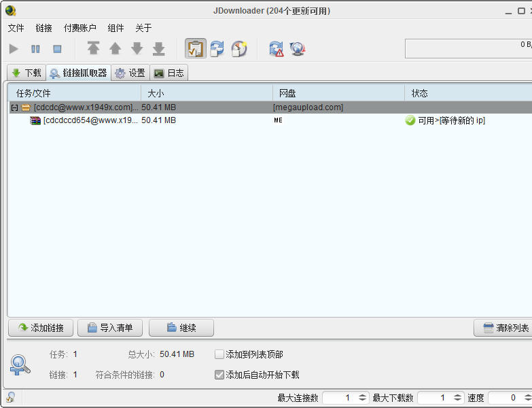The height and width of the screenshot is (408, 532).
Task: Select the cdcdccd654 archive file row
Action: click(x=270, y=120)
